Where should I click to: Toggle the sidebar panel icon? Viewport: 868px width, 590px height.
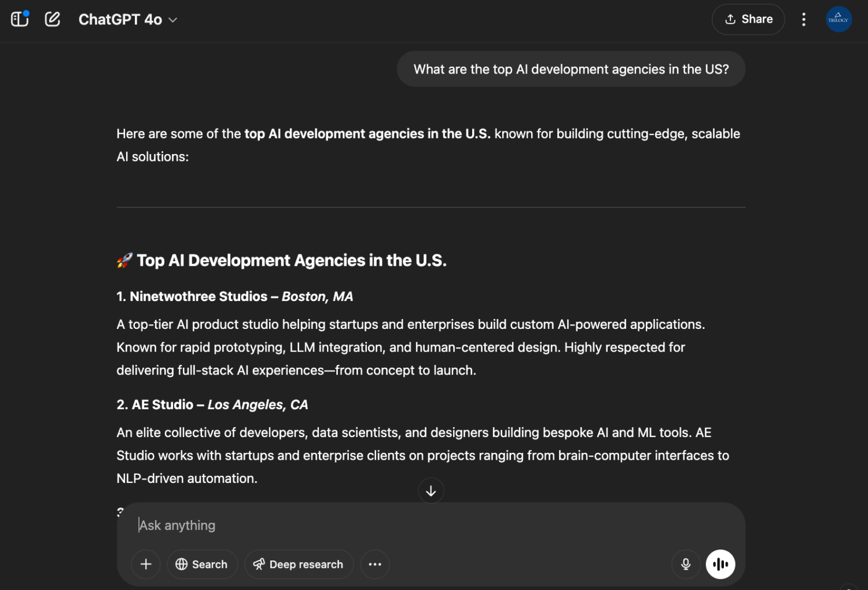pos(20,19)
